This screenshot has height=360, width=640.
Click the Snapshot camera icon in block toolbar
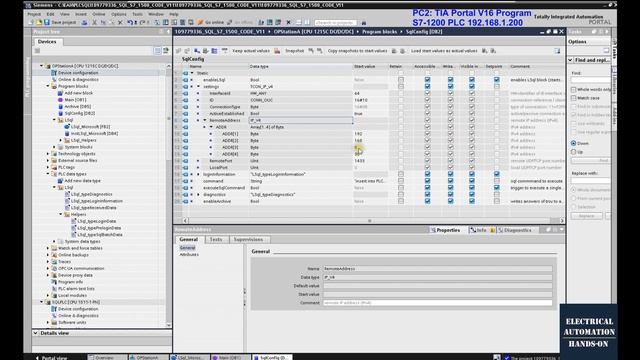[277, 51]
